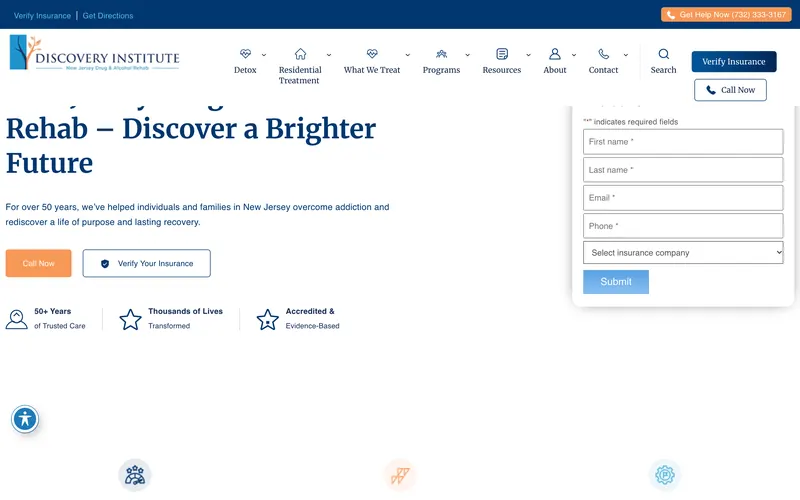Click Verify Insurance link in top bar
This screenshot has width=800, height=500.
(42, 16)
